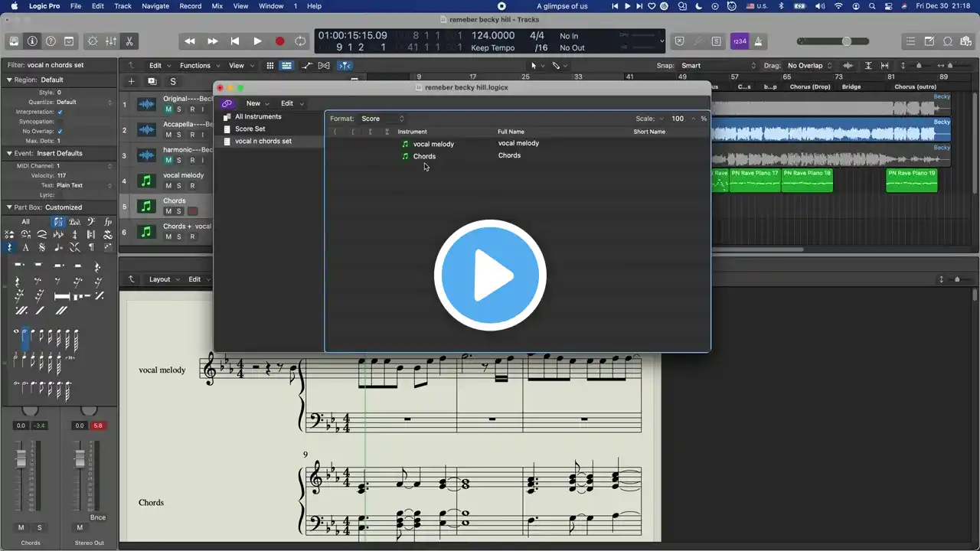
Task: Collapse the Part Box disclosure triangle
Action: coord(9,207)
